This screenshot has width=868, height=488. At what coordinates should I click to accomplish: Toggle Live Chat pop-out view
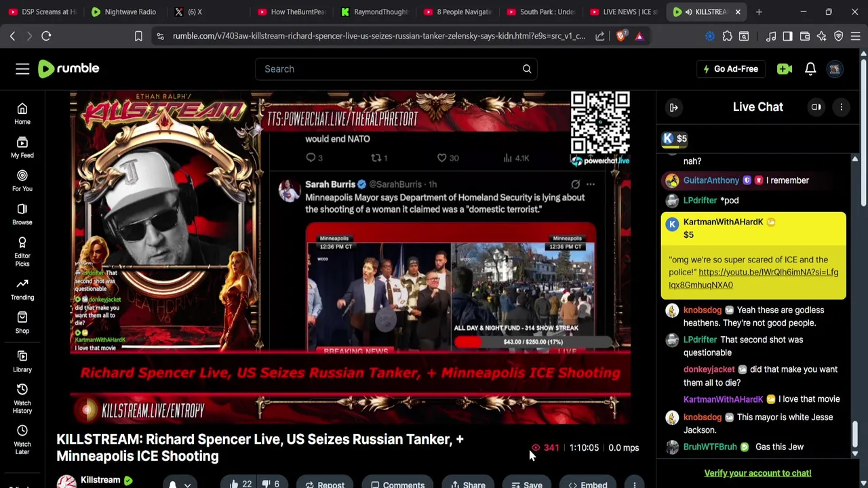pos(816,107)
